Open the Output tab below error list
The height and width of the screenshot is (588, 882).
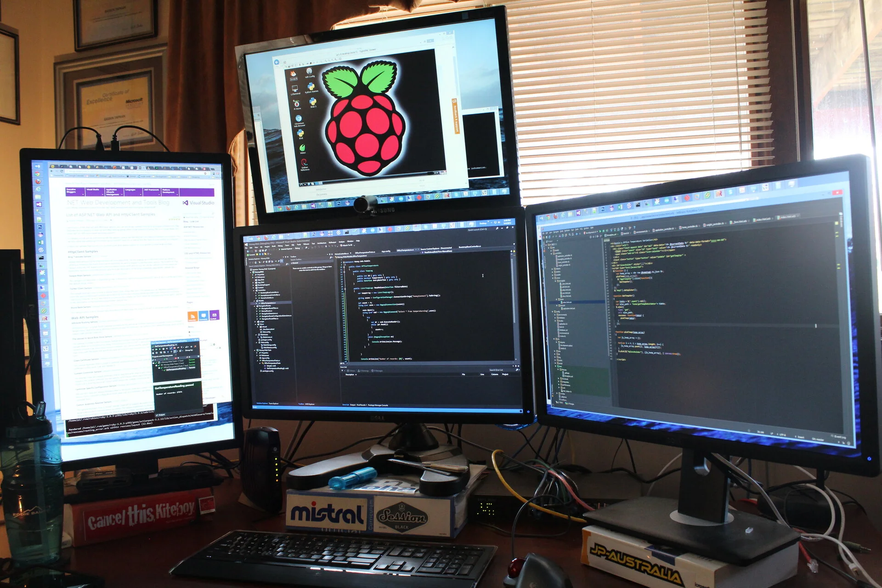click(x=352, y=405)
